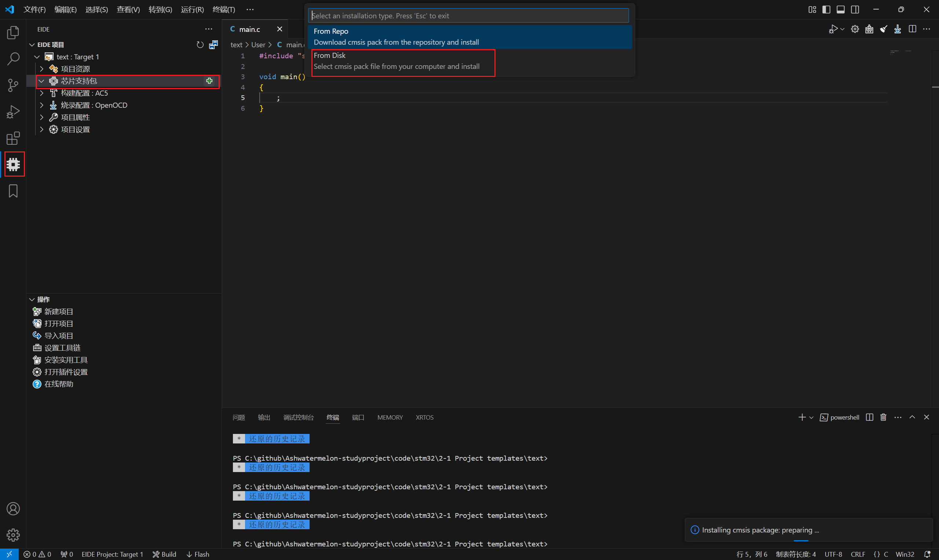Open the bookmarks icon in activity bar
939x560 pixels.
point(13,191)
